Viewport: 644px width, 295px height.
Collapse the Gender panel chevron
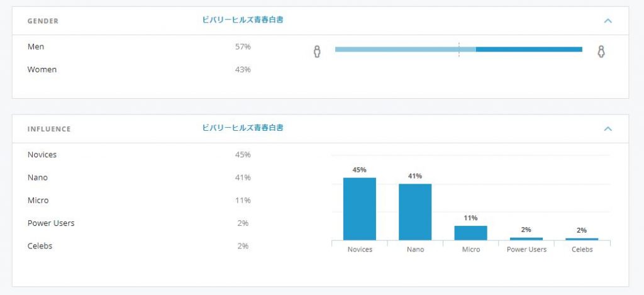pos(608,21)
